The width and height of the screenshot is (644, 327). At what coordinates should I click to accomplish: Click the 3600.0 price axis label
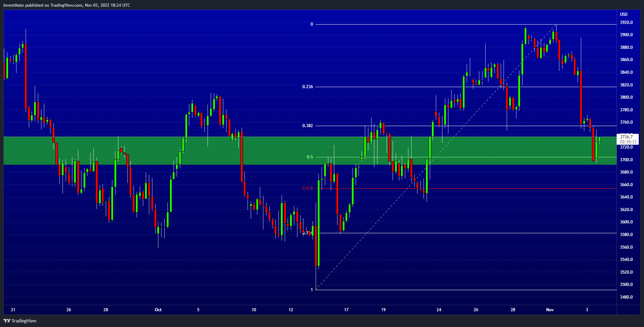tap(626, 222)
